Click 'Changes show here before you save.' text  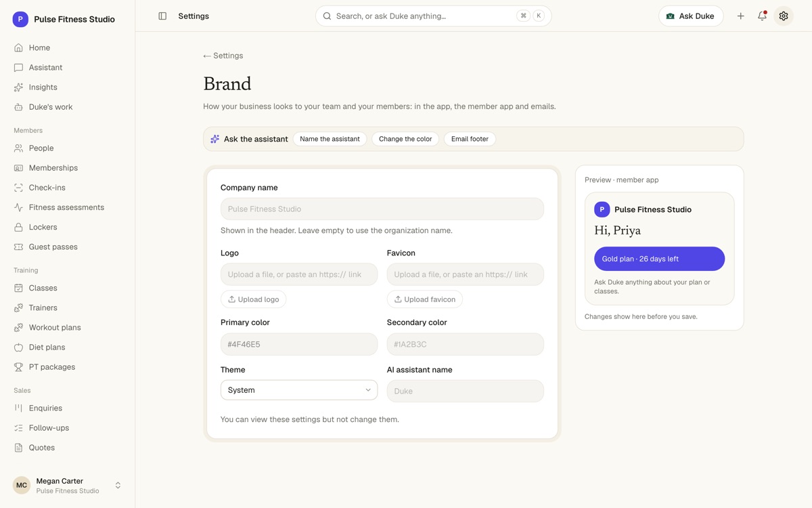[x=641, y=316]
